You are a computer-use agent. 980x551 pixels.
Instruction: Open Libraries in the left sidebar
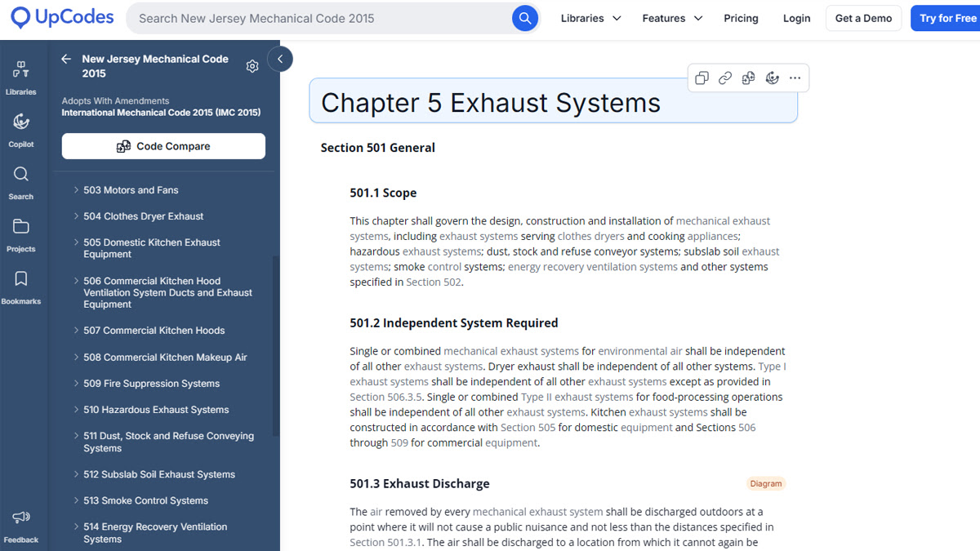coord(21,78)
